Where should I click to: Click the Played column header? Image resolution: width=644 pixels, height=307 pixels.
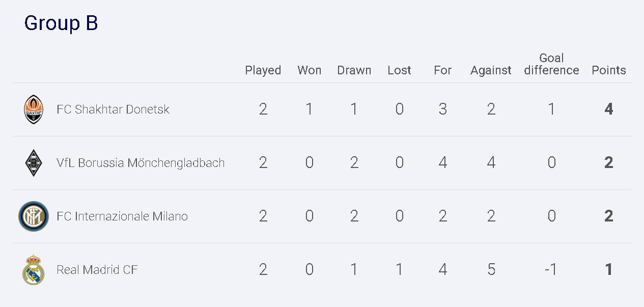(x=263, y=70)
